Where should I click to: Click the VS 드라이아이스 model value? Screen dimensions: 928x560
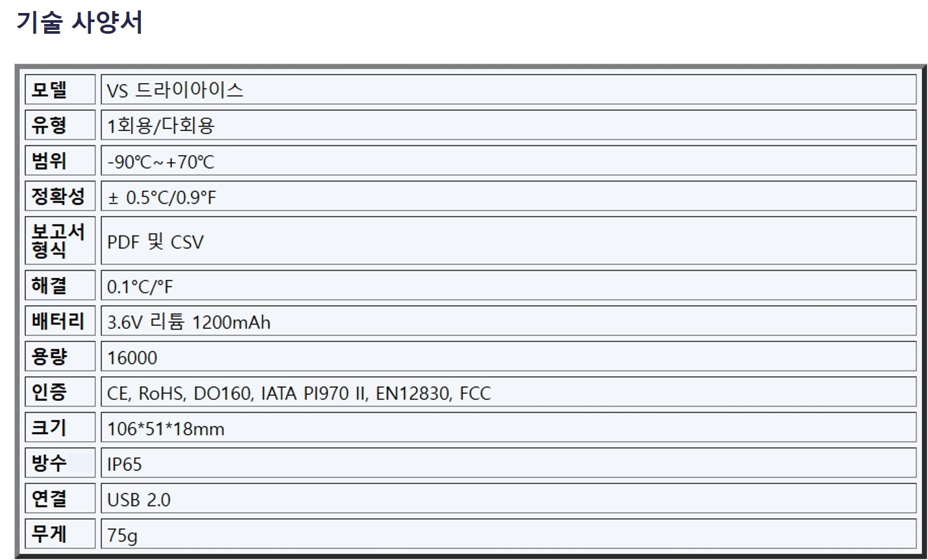(x=175, y=90)
